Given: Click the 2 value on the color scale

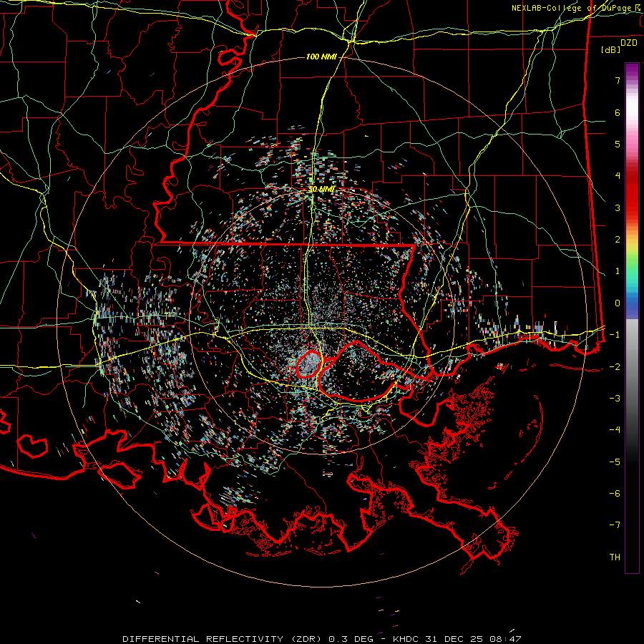Looking at the screenshot, I should click(x=618, y=240).
